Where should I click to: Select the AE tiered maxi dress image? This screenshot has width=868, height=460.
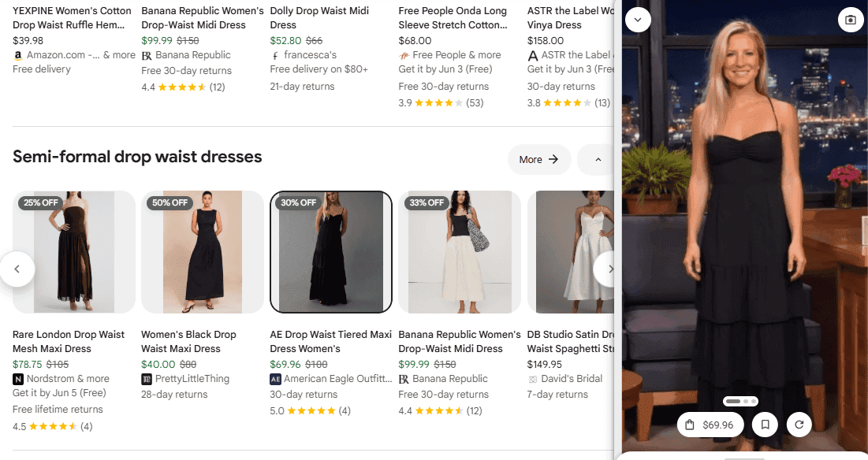coord(331,252)
